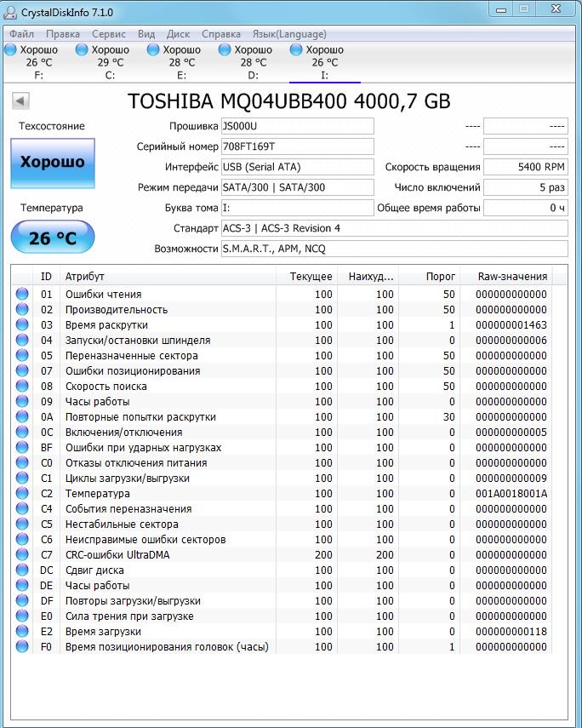The height and width of the screenshot is (728, 582).
Task: Click the previous disk arrow button
Action: tap(20, 101)
